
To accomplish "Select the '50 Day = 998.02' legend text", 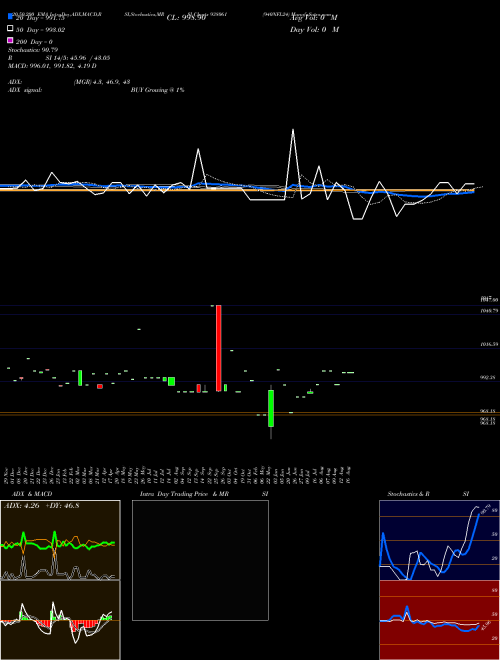I will [41, 30].
